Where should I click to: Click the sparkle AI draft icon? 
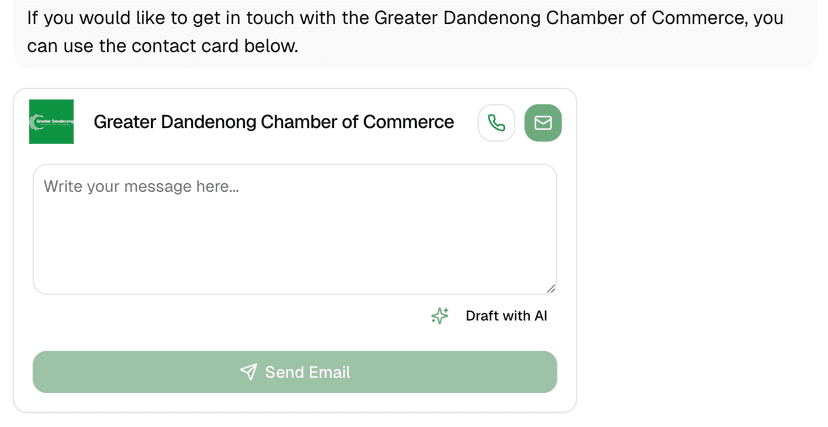pyautogui.click(x=440, y=316)
